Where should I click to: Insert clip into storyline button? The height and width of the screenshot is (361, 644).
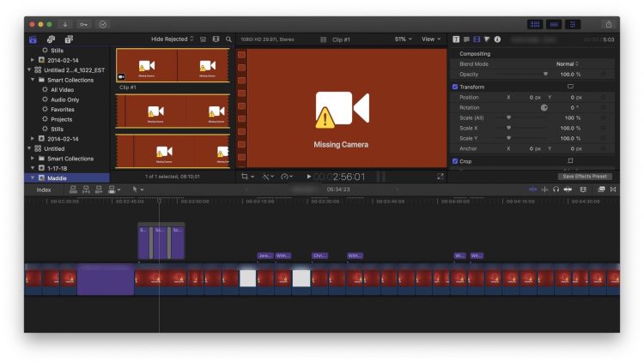coord(86,190)
